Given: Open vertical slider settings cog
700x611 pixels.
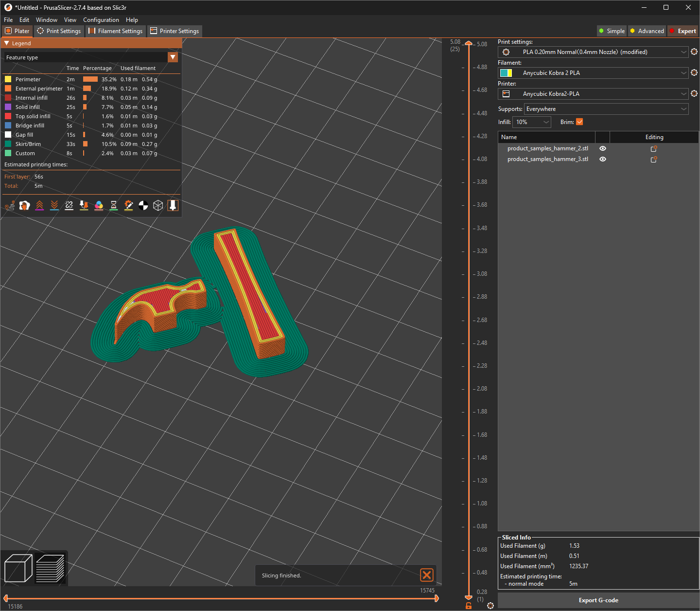Looking at the screenshot, I should coord(490,606).
